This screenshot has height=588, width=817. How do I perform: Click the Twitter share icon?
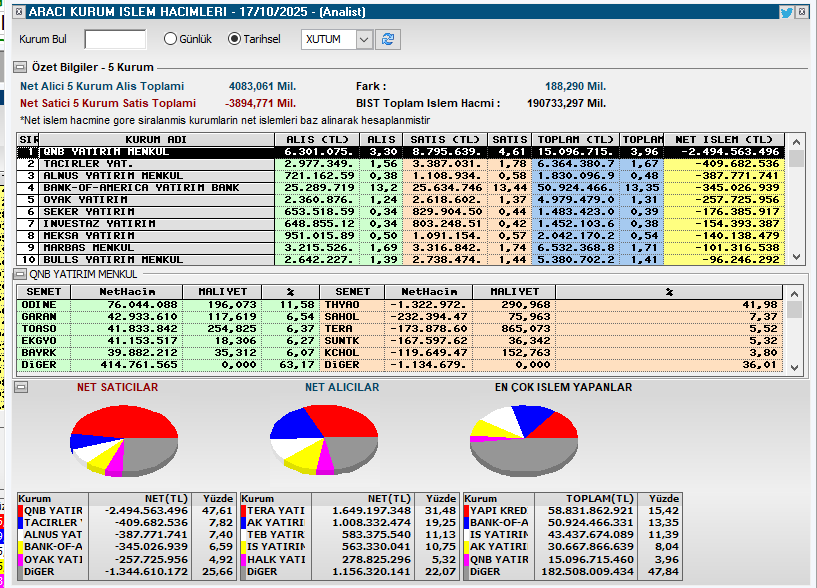click(786, 12)
